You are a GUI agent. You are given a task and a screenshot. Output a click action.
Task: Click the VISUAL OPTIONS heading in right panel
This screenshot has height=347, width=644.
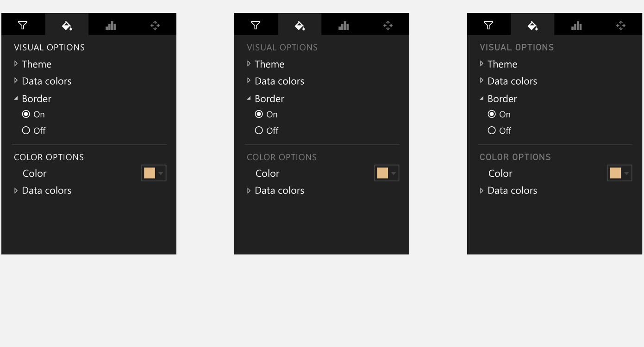coord(517,47)
